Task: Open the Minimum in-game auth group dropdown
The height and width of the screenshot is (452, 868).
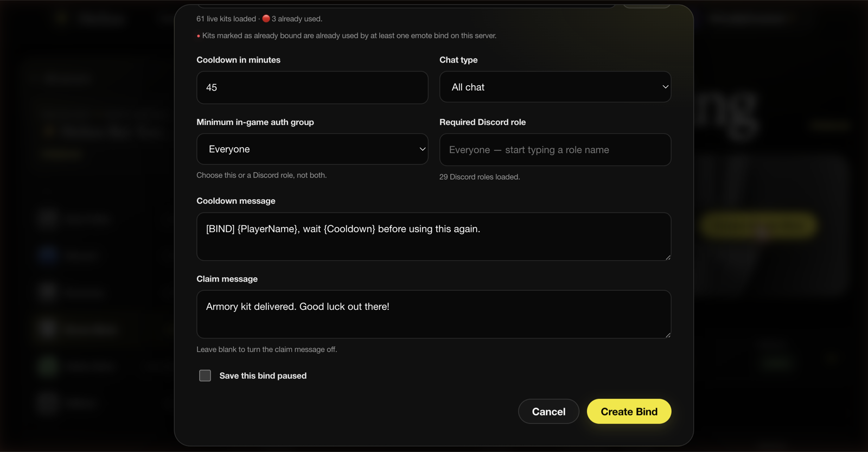Action: coord(312,149)
